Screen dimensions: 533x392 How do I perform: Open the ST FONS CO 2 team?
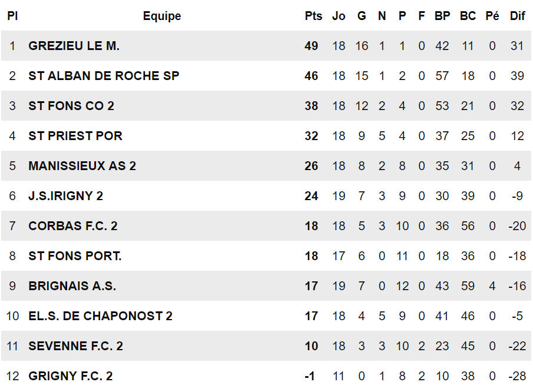point(71,106)
